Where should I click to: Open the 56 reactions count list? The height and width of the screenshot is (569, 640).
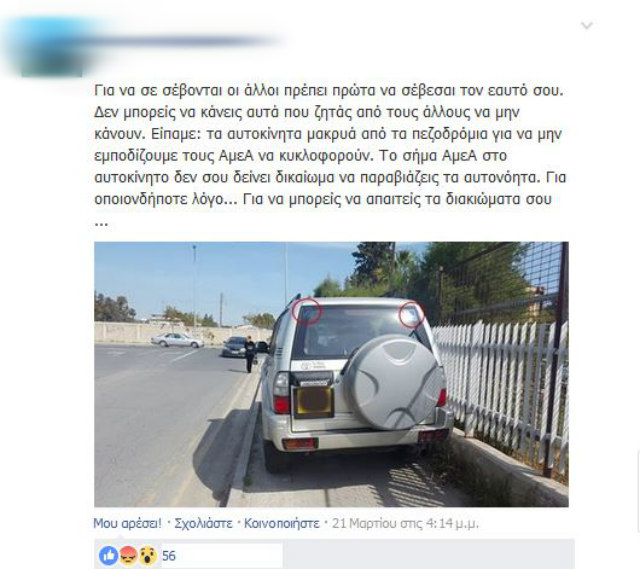(169, 556)
